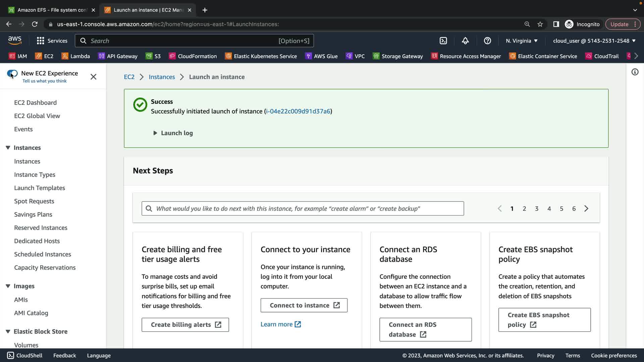644x362 pixels.
Task: Go to page 3 of next steps
Action: (x=537, y=208)
